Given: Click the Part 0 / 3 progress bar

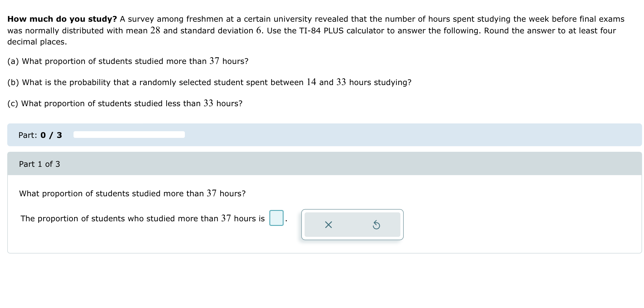Looking at the screenshot, I should [x=129, y=135].
